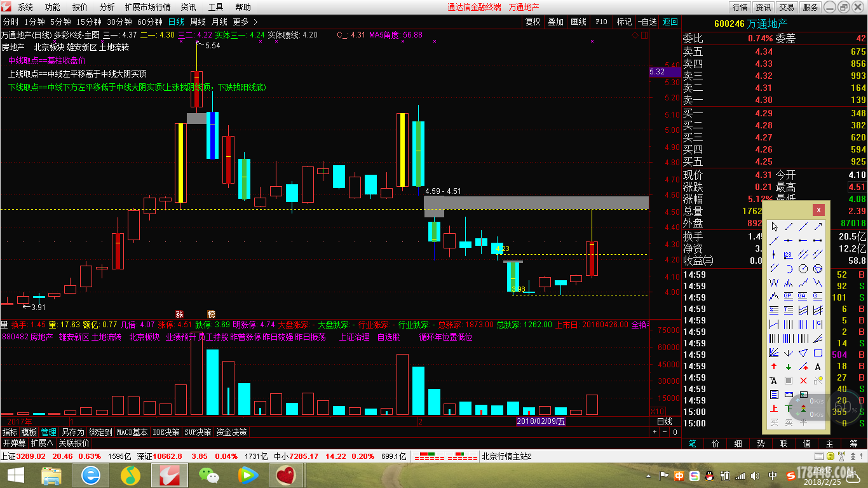The image size is (868, 488).
Task: Click the 返回 back button
Action: 670,22
